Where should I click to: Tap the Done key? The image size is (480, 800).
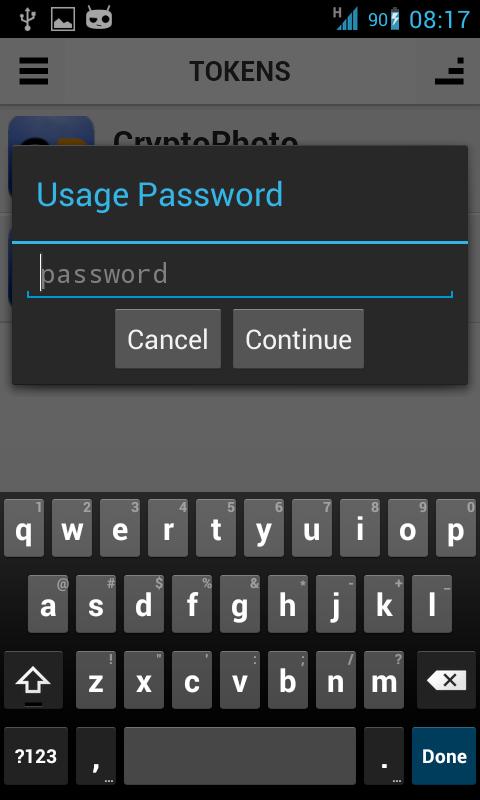pyautogui.click(x=444, y=756)
